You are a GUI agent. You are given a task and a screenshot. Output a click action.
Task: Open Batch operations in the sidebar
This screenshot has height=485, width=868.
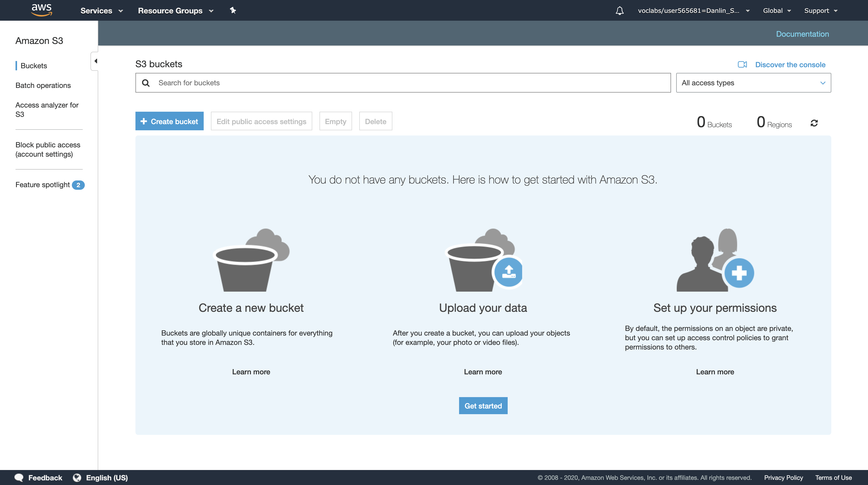[43, 85]
